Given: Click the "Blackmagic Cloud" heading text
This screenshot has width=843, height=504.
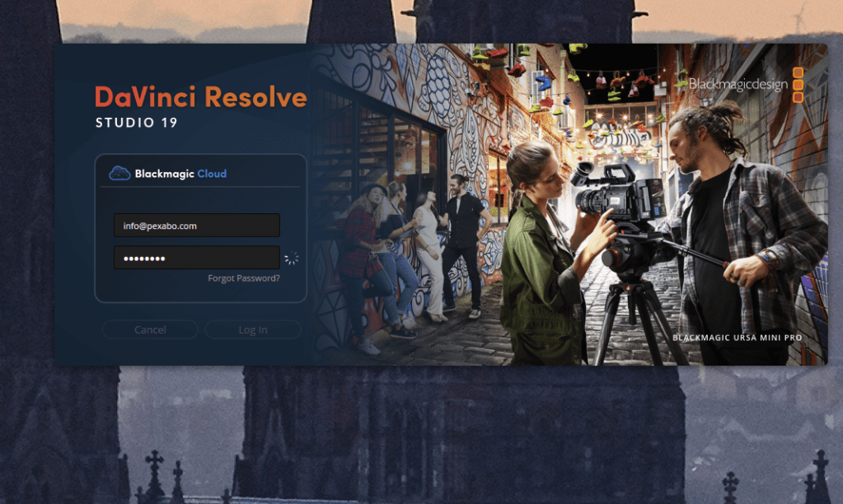Looking at the screenshot, I should tap(180, 174).
